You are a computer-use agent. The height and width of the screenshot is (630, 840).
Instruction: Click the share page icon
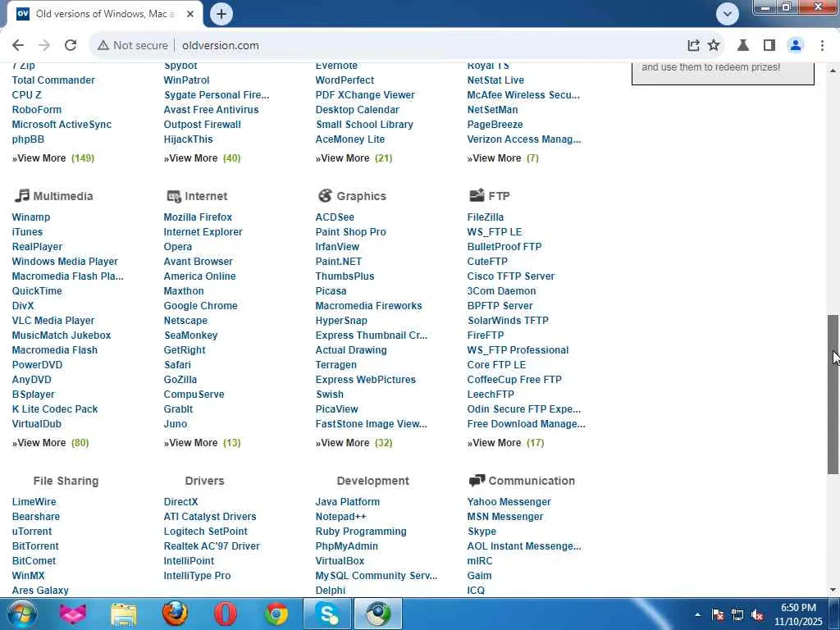pos(693,46)
